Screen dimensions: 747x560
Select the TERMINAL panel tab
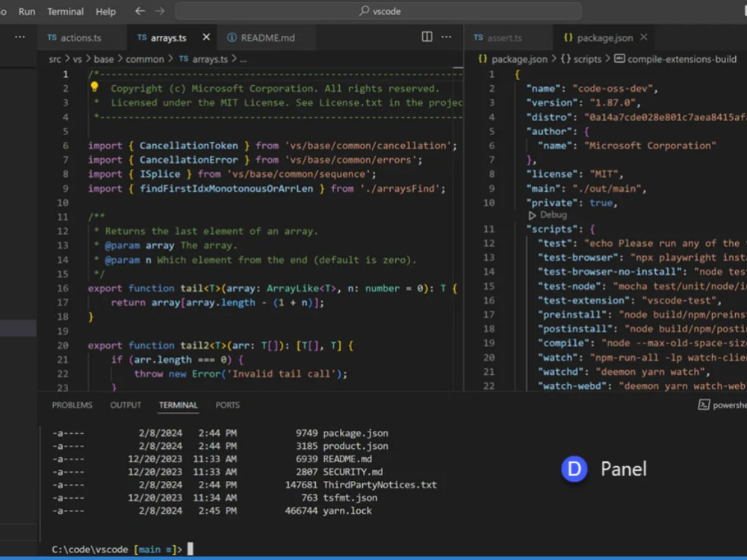[x=179, y=405]
